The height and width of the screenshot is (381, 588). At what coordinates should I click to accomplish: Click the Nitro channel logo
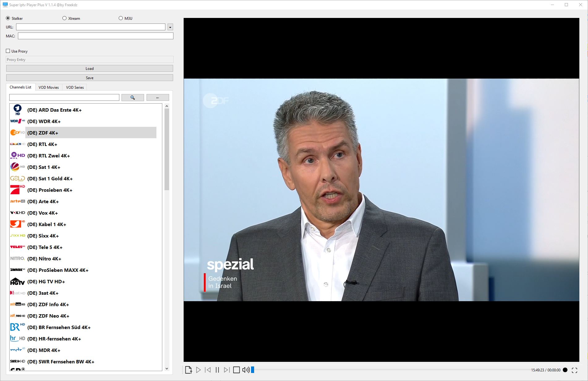tap(18, 259)
